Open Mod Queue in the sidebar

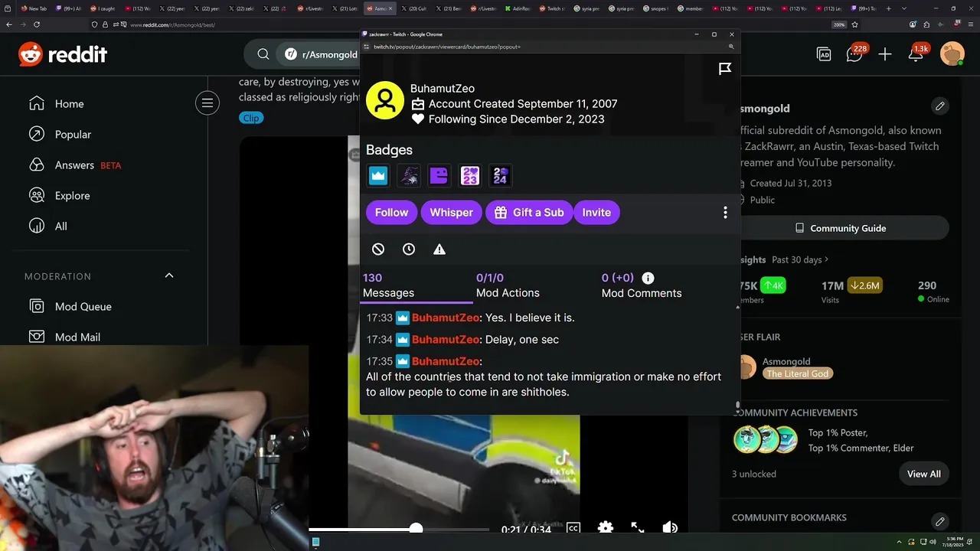coord(83,306)
